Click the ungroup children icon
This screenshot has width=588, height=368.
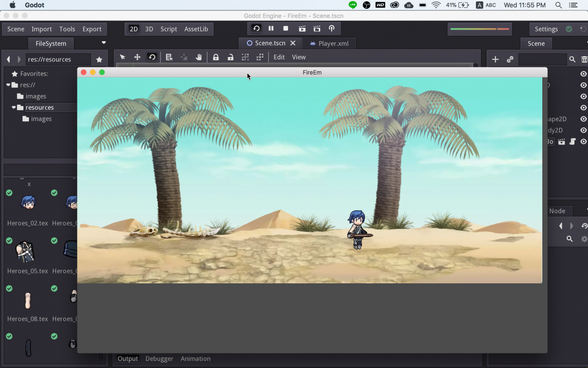tap(260, 57)
